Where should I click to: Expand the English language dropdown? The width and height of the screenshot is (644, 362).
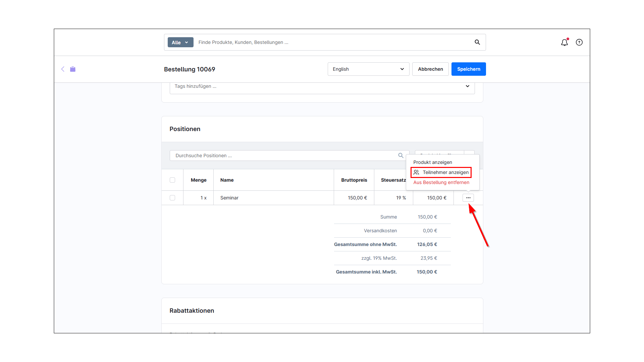coord(368,69)
